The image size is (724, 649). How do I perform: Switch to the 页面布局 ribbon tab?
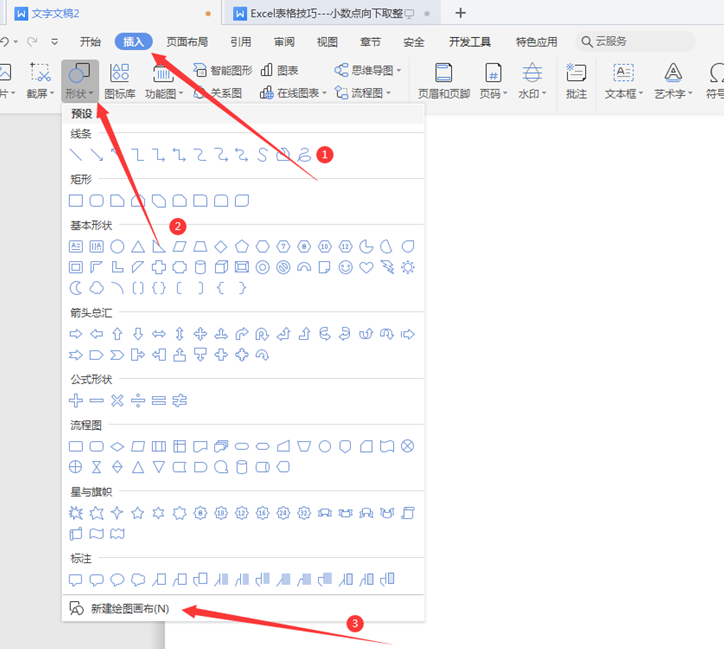click(x=187, y=42)
